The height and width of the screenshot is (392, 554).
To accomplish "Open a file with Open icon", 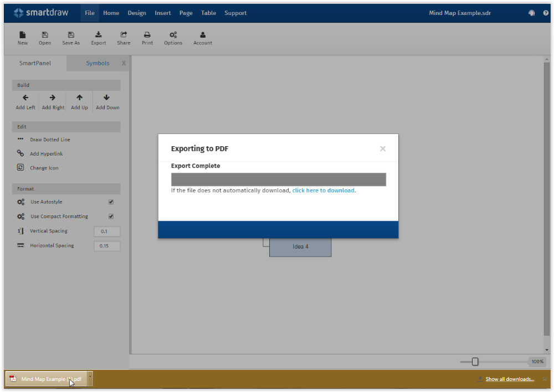I will click(45, 35).
